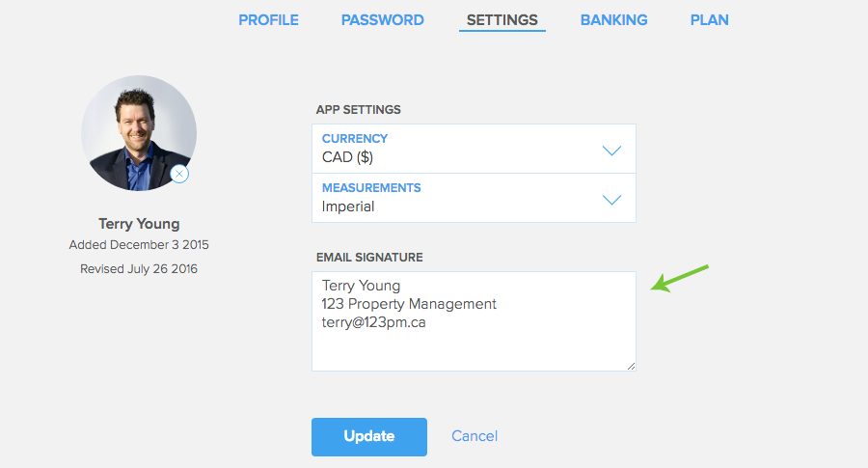
Task: Select the Settings tab
Action: pos(502,20)
